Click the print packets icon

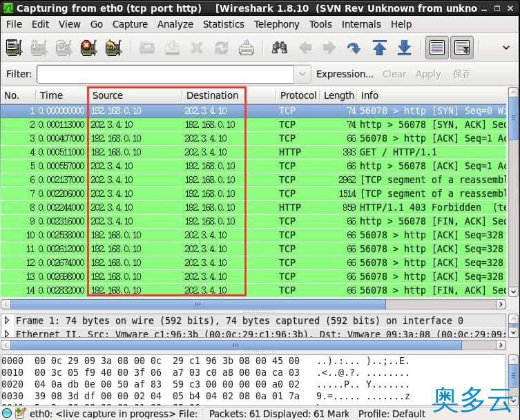[x=247, y=48]
